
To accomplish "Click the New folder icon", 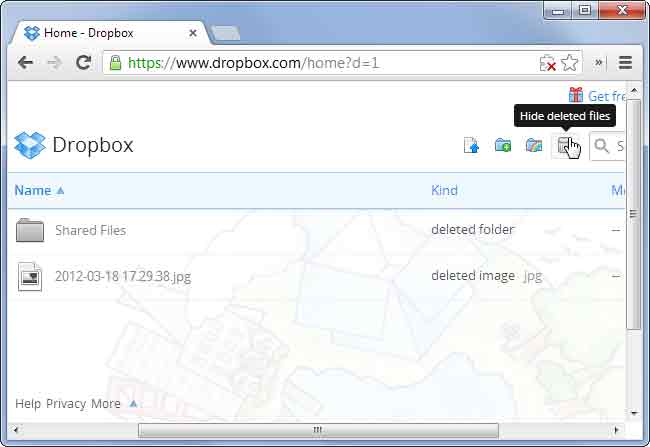I will click(x=503, y=146).
